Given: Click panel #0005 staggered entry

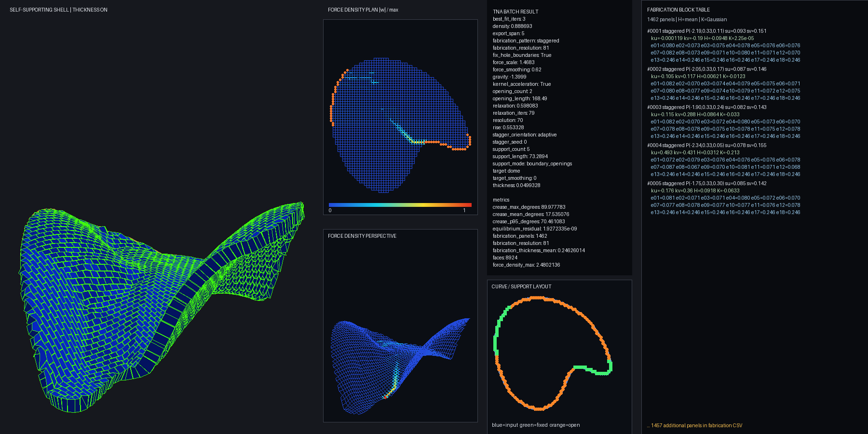Looking at the screenshot, I should pos(707,183).
